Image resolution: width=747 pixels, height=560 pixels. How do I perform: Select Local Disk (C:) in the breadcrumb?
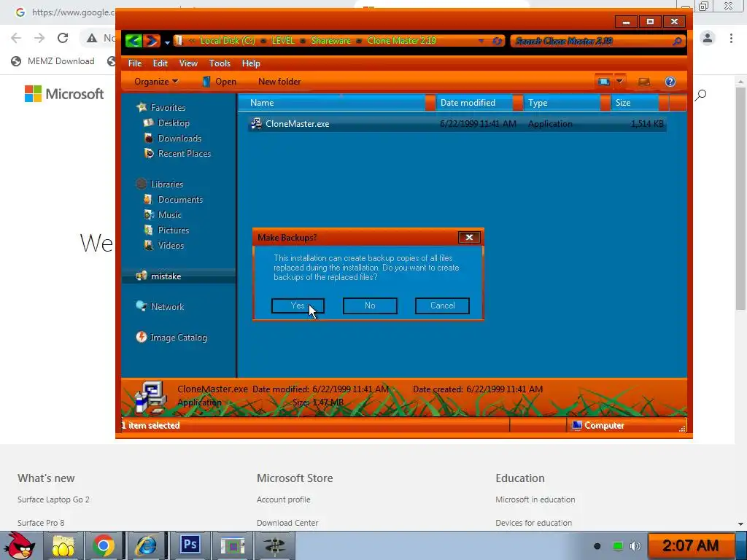pyautogui.click(x=228, y=41)
